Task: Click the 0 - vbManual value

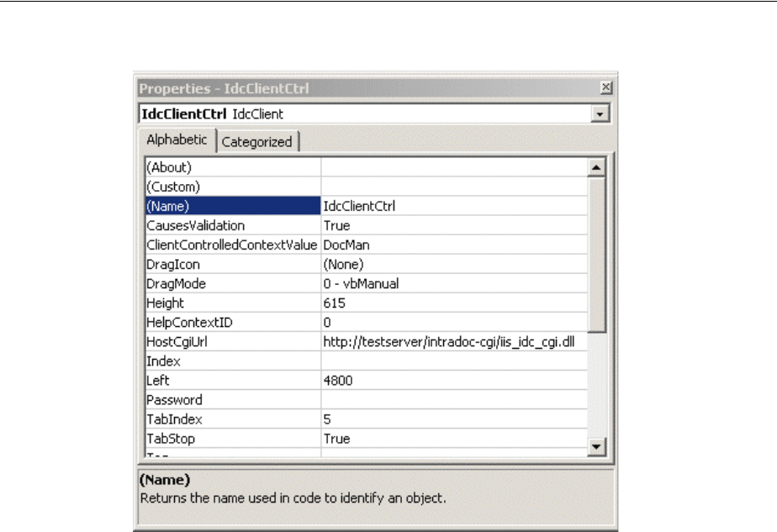Action: [x=454, y=283]
